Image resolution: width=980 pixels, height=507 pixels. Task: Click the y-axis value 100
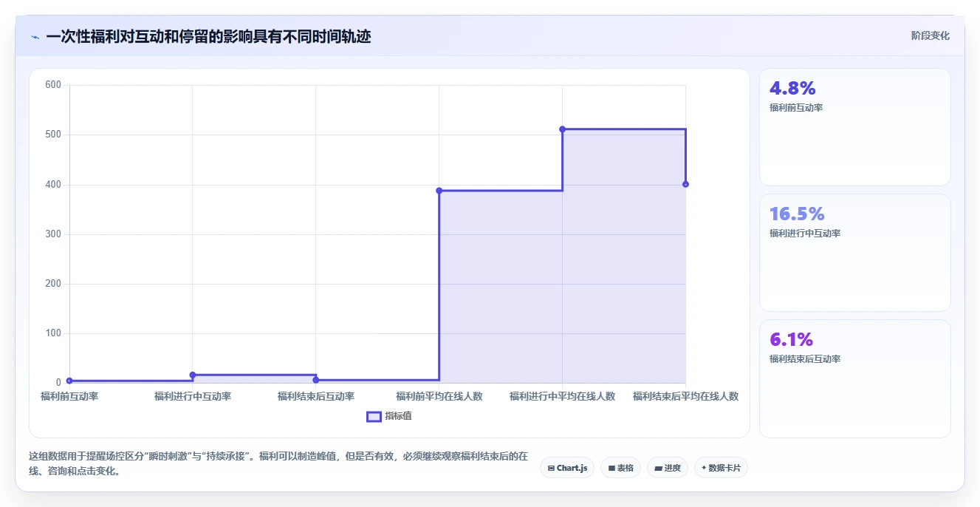(53, 333)
